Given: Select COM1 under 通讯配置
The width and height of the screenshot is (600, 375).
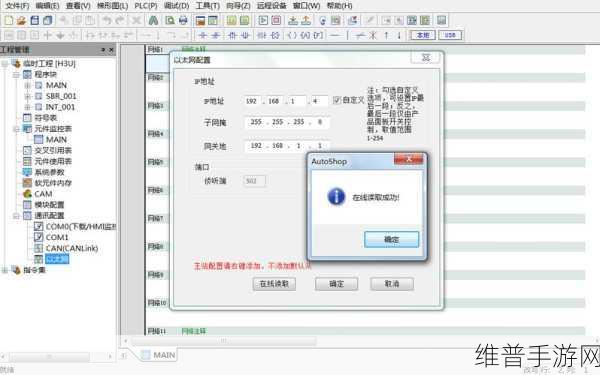Looking at the screenshot, I should pos(57,238).
